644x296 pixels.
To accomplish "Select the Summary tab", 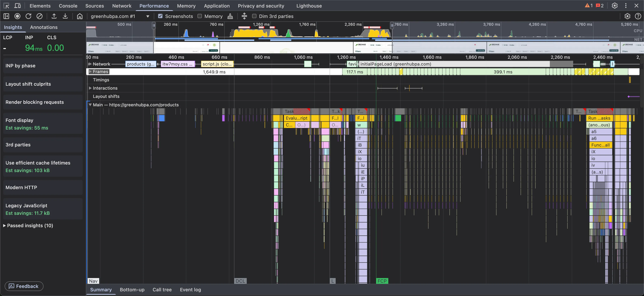I will coord(101,290).
